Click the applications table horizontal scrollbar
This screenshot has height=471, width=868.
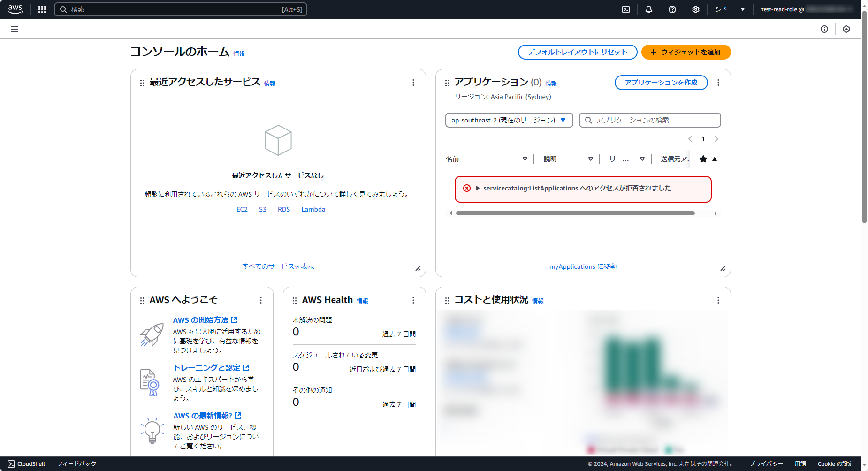tap(575, 213)
